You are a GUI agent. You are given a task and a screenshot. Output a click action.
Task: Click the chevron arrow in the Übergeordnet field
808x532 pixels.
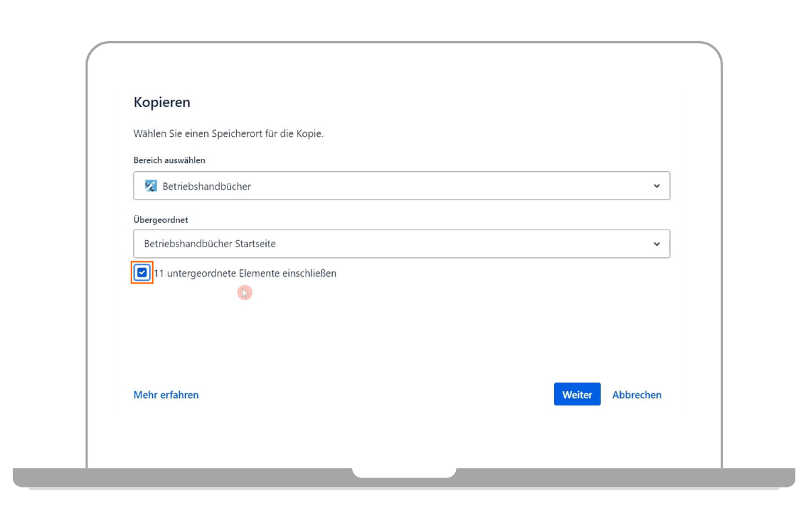pos(656,244)
